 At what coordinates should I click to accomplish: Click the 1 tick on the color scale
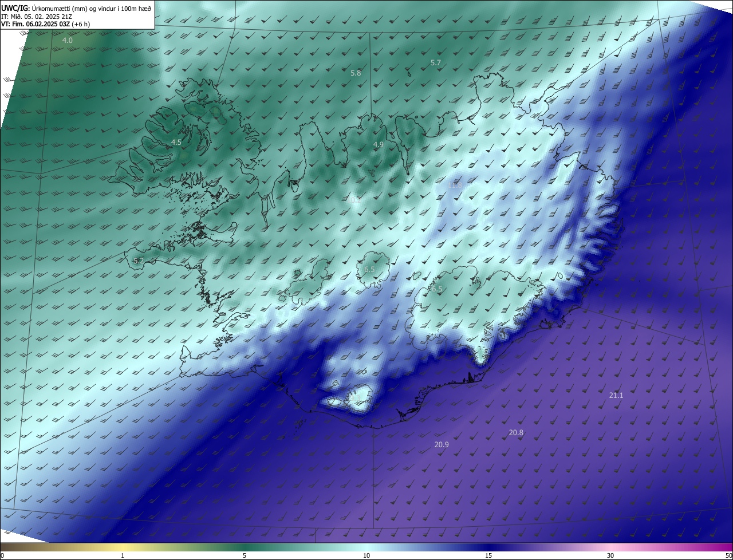tap(123, 556)
